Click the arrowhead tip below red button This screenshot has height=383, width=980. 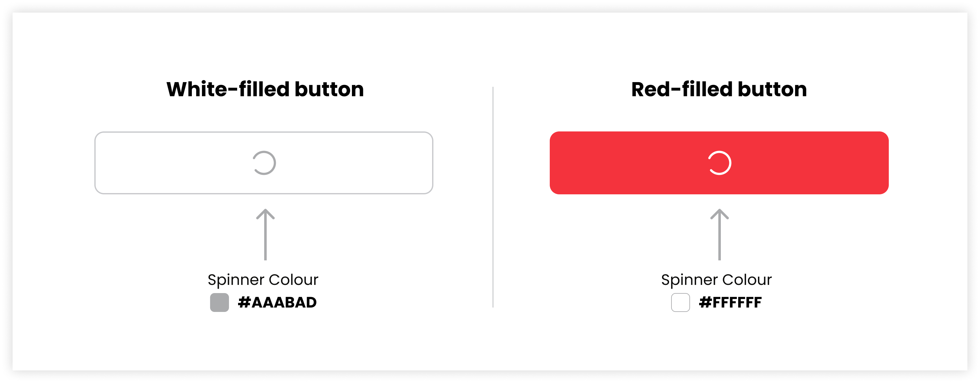click(x=719, y=210)
